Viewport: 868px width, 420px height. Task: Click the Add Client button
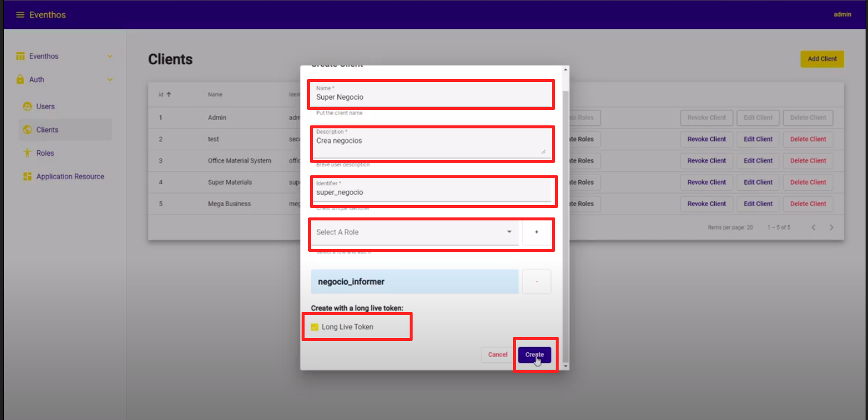[x=822, y=59]
